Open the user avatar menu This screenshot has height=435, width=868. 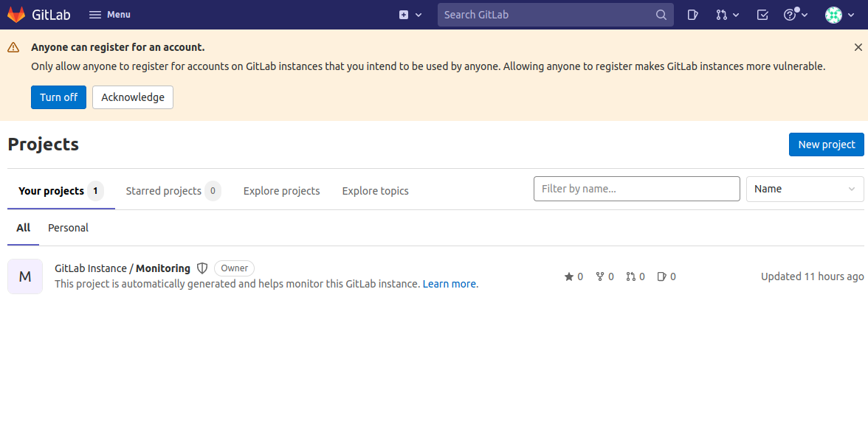click(x=840, y=15)
